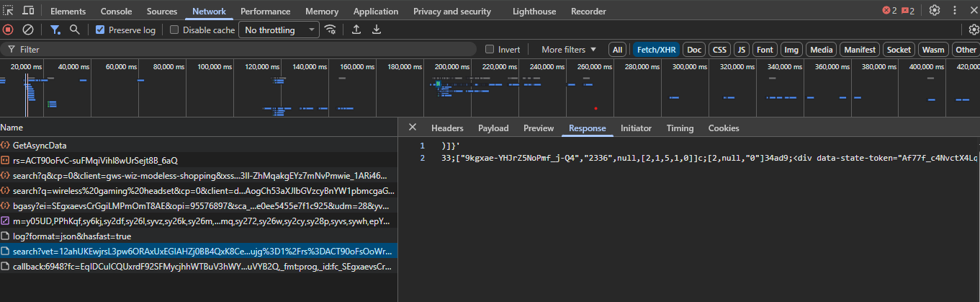Toggle the funnel filter icon
This screenshot has width=980, height=302.
click(x=55, y=30)
